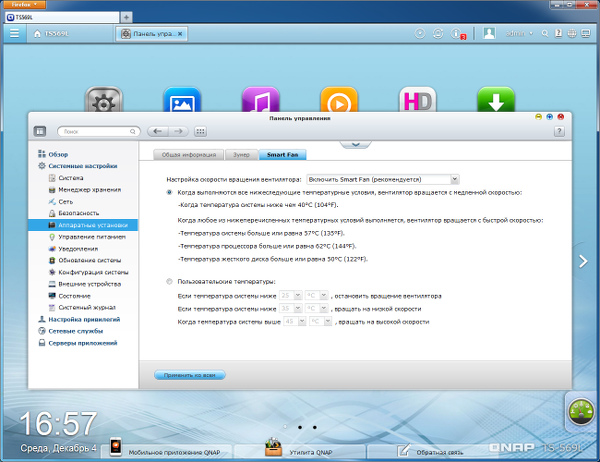Open the help question-mark icon in the top bar

point(558,34)
